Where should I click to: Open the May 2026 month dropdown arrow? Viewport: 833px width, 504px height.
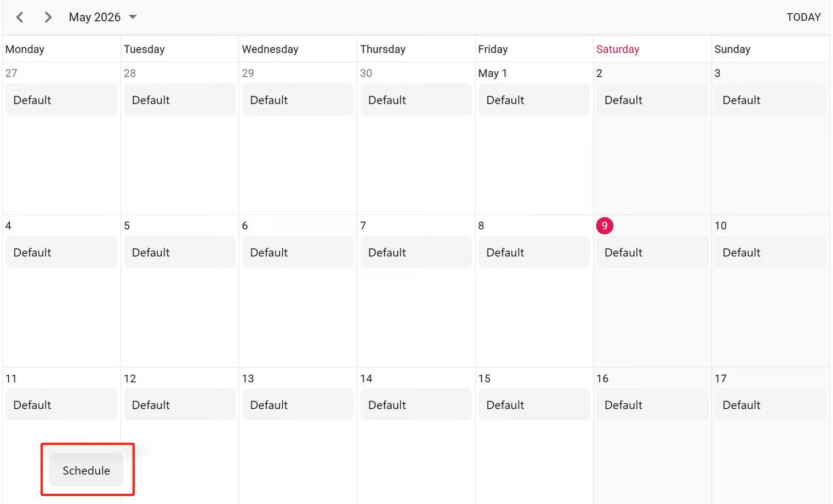click(x=133, y=17)
